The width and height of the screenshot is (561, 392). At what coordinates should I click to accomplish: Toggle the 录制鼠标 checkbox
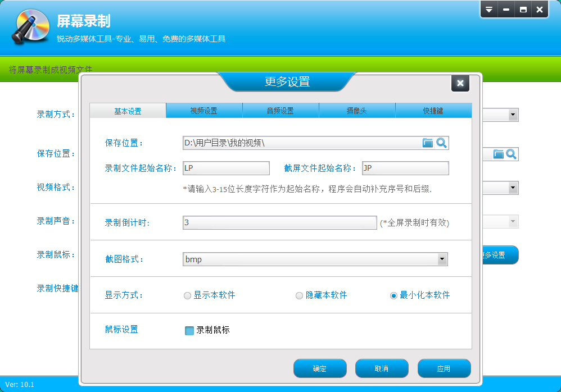pyautogui.click(x=189, y=330)
